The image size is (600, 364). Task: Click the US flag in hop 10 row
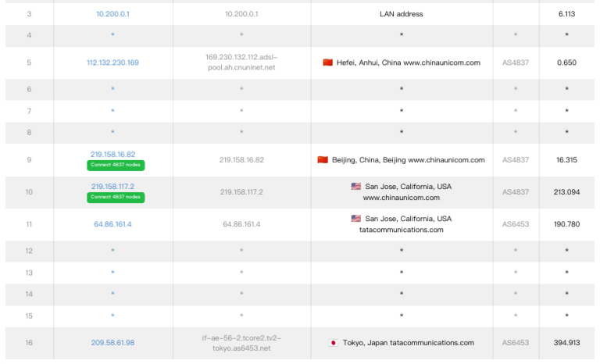tap(356, 187)
